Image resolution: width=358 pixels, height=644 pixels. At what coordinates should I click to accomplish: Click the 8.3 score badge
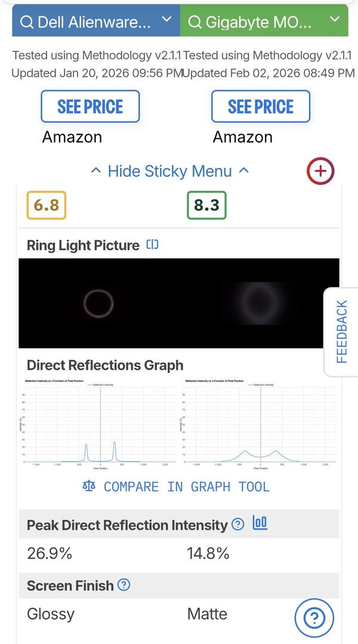(206, 205)
